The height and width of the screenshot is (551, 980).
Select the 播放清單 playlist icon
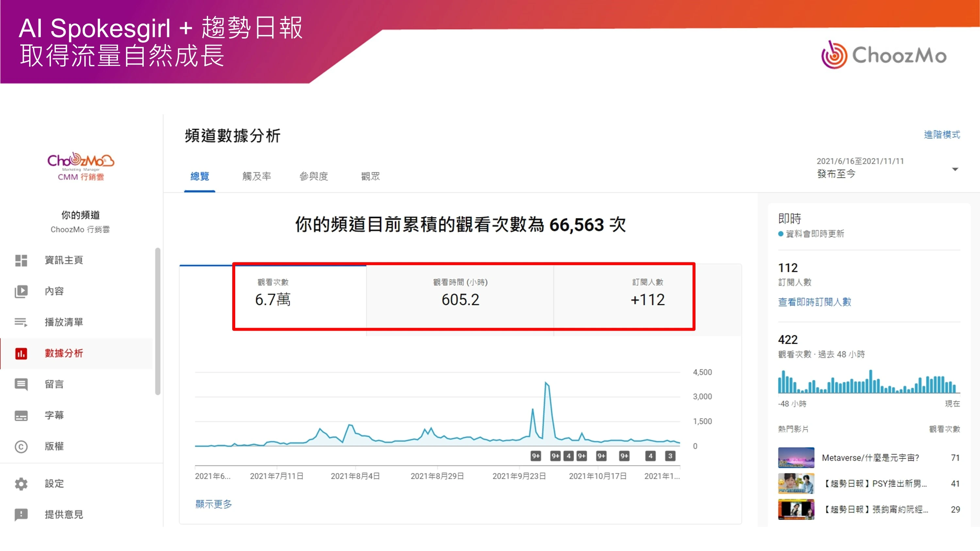(21, 322)
